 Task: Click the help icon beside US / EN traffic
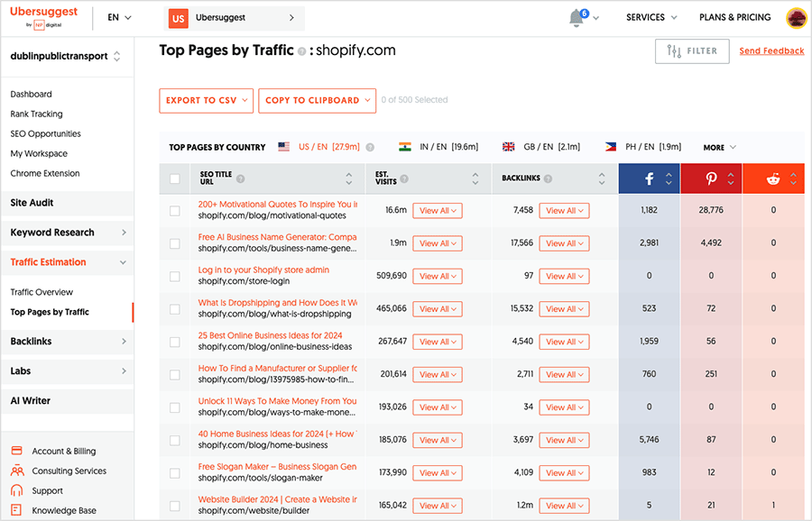pos(370,148)
